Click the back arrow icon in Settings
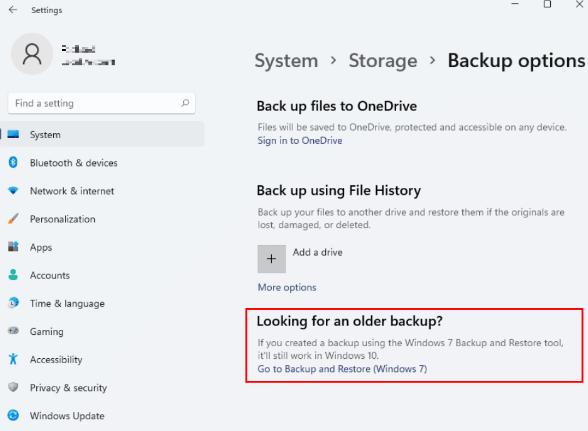Screen dimensions: 588x431 [13, 10]
